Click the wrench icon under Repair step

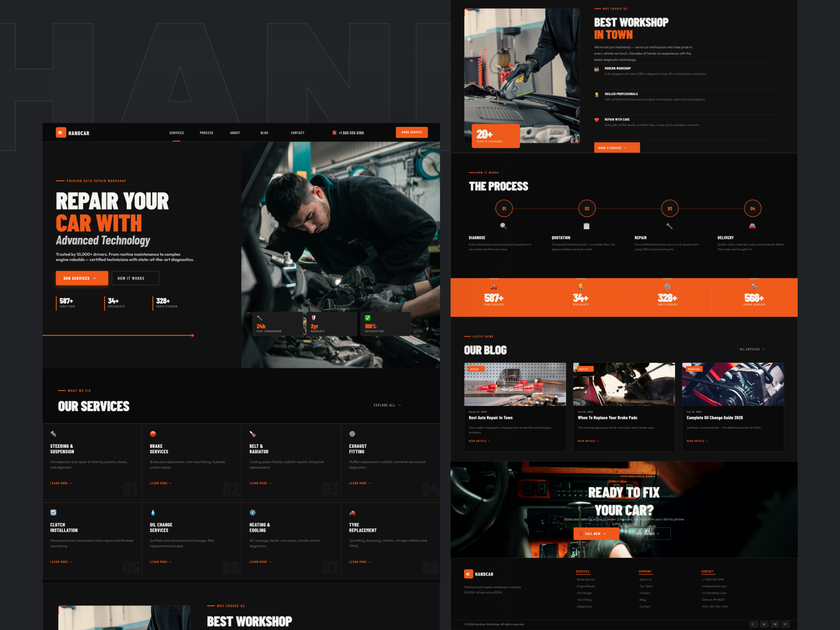click(x=670, y=226)
